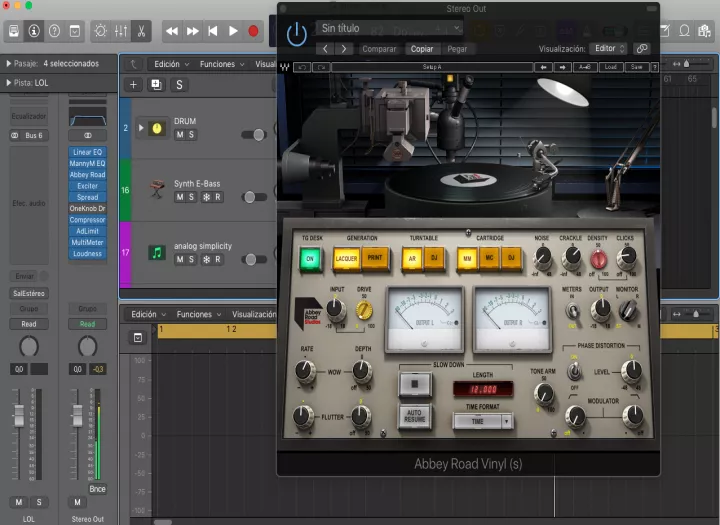This screenshot has height=525, width=720.
Task: Click the yellow Drive knob
Action: point(364,311)
